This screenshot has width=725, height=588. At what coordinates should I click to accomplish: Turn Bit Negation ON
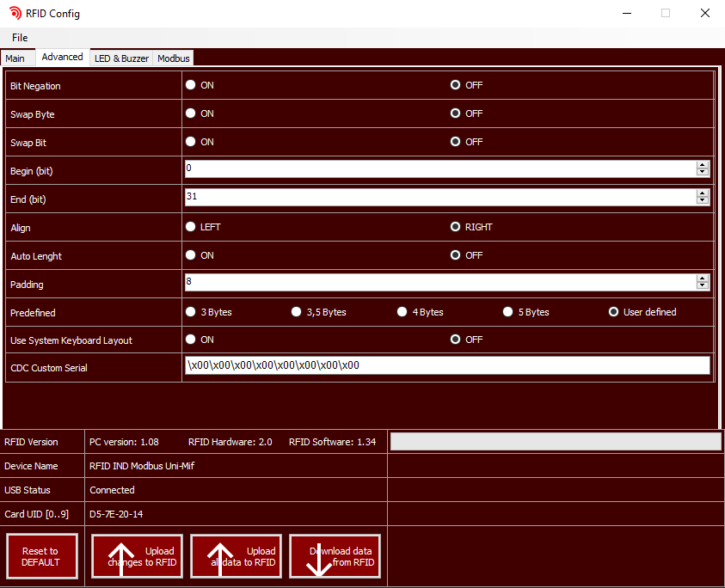(191, 85)
